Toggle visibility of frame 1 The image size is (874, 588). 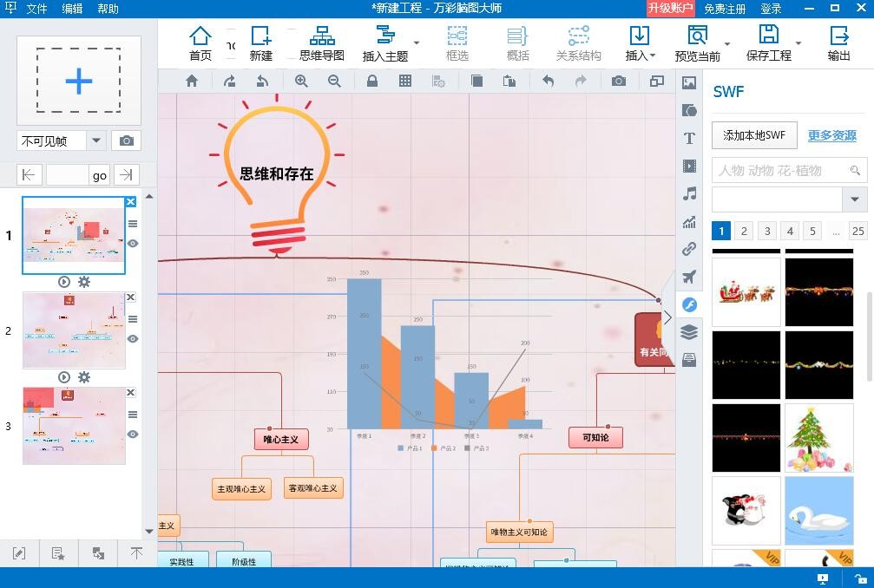coord(133,244)
